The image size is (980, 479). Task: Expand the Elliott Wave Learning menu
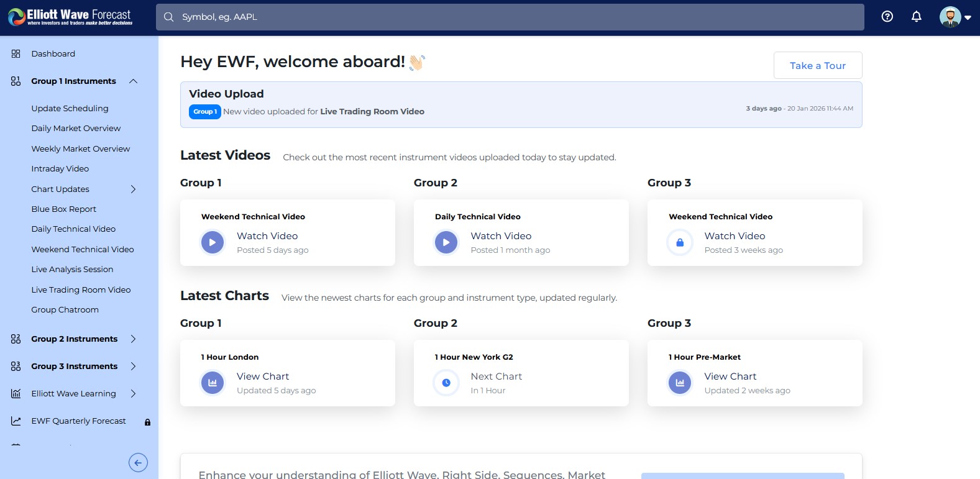(x=133, y=394)
